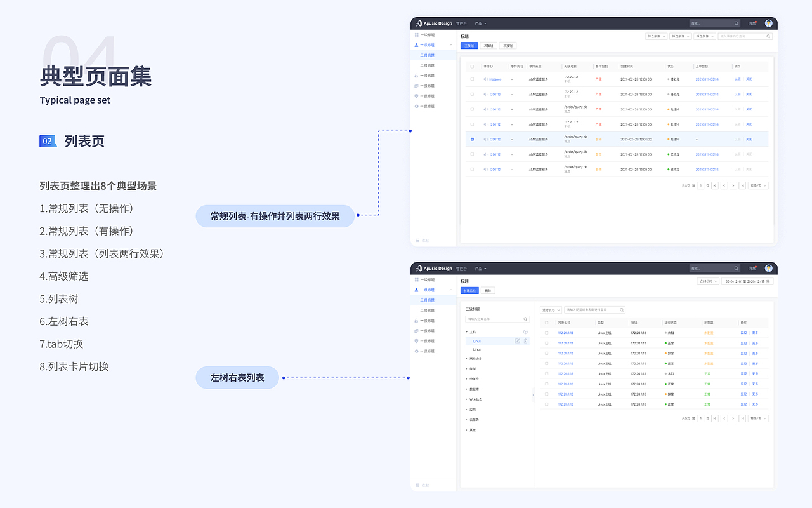Click the blue 创建监控 button
This screenshot has height=508, width=812.
coord(469,290)
